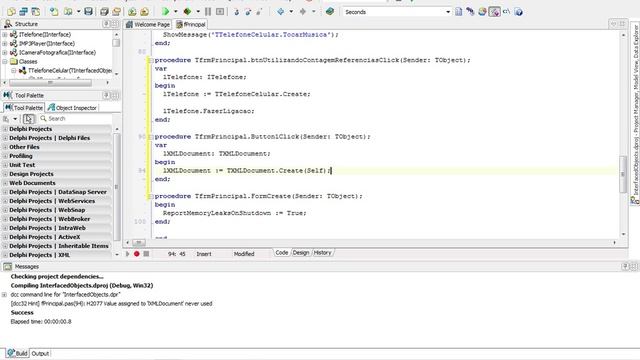640x360 pixels.
Task: Click the TTelefoneCelular class tree item
Action: [69, 71]
